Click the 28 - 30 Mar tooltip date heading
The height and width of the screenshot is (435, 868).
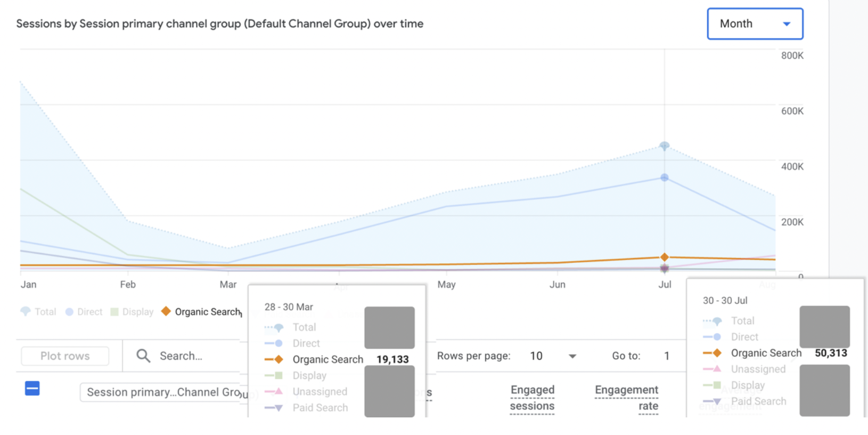point(289,307)
